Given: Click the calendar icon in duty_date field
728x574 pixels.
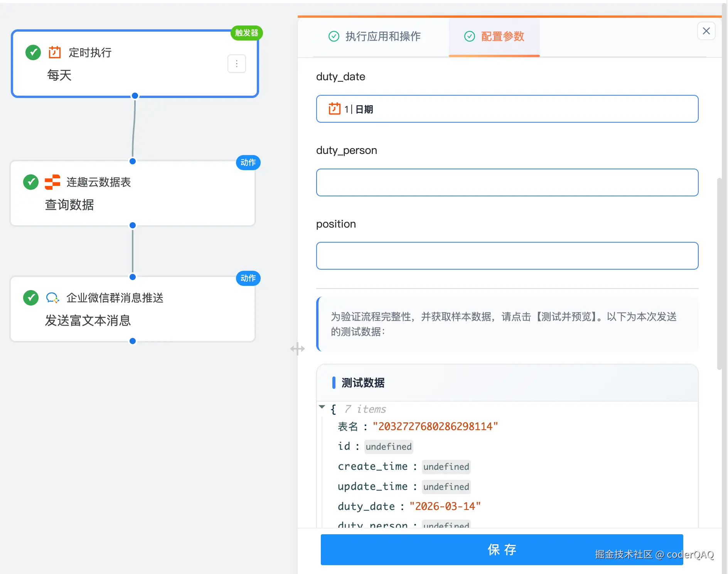Looking at the screenshot, I should 334,109.
